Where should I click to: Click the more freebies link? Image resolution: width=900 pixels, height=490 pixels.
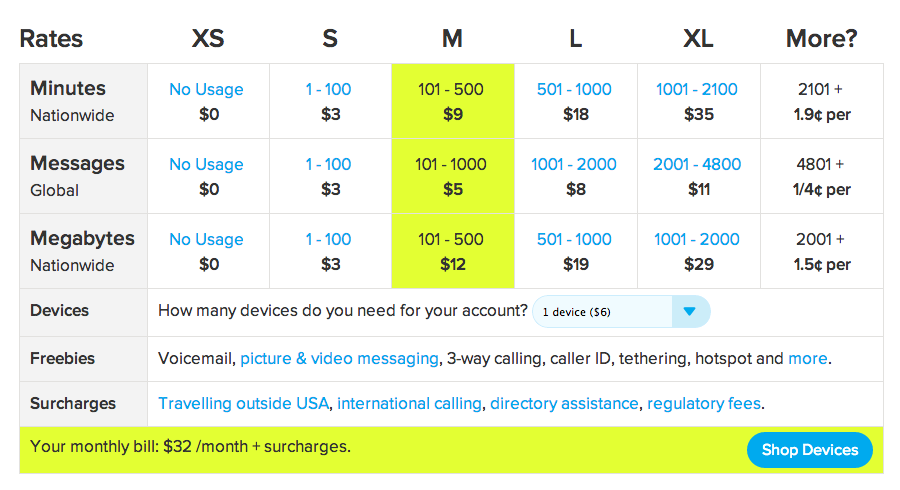click(x=808, y=359)
